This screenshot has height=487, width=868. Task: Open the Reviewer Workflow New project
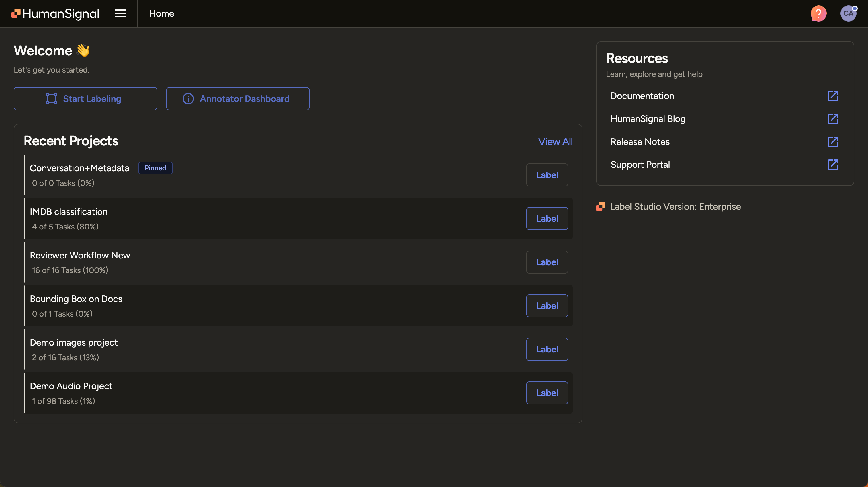(80, 255)
